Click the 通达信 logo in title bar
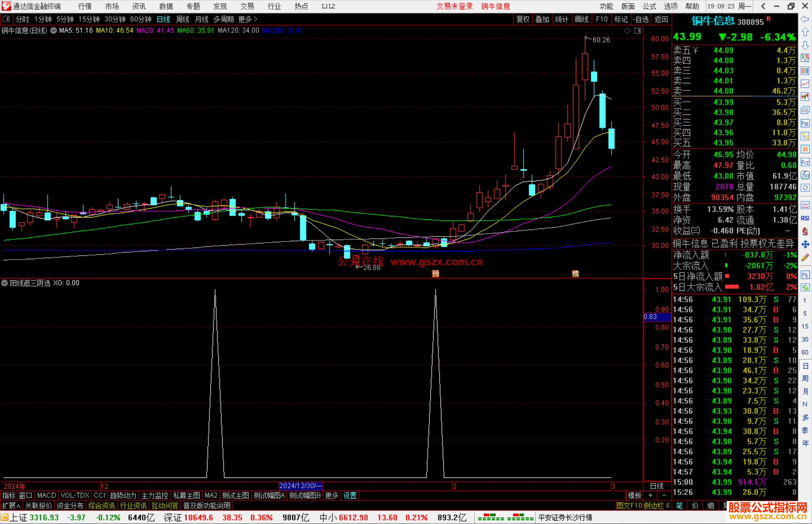 pos(6,6)
